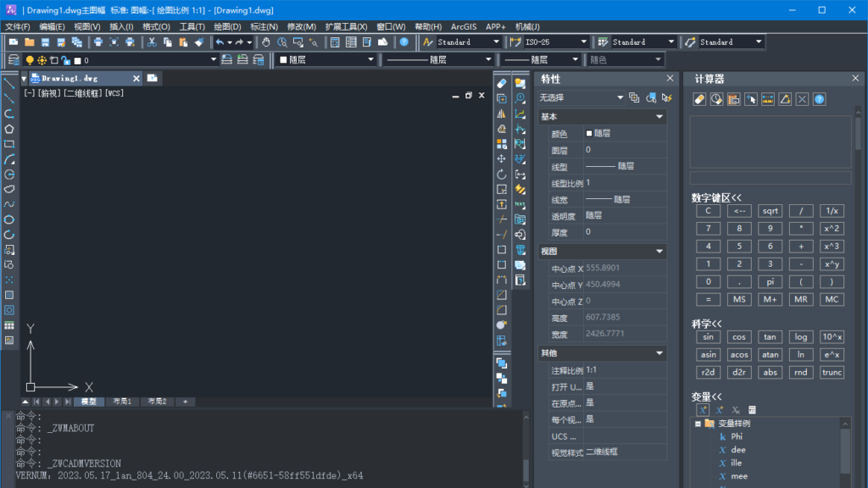868x488 pixels.
Task: Click the white layer color swatch beside 0
Action: [77, 61]
